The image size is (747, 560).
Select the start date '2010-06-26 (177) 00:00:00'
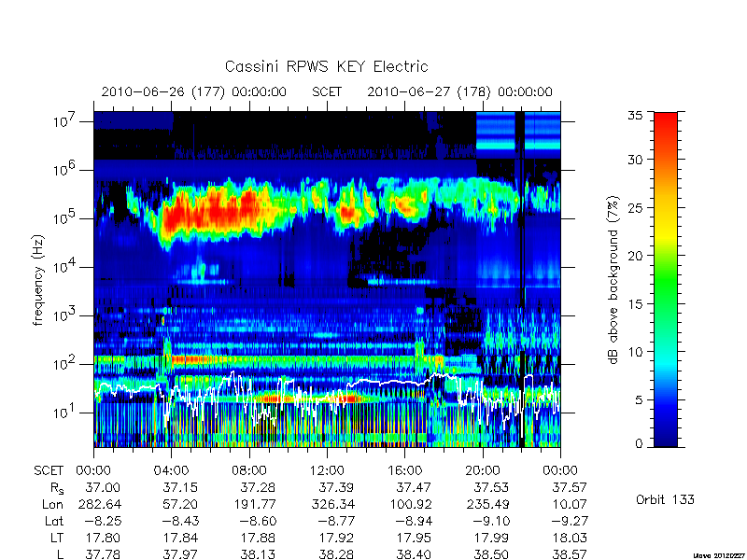(x=194, y=91)
